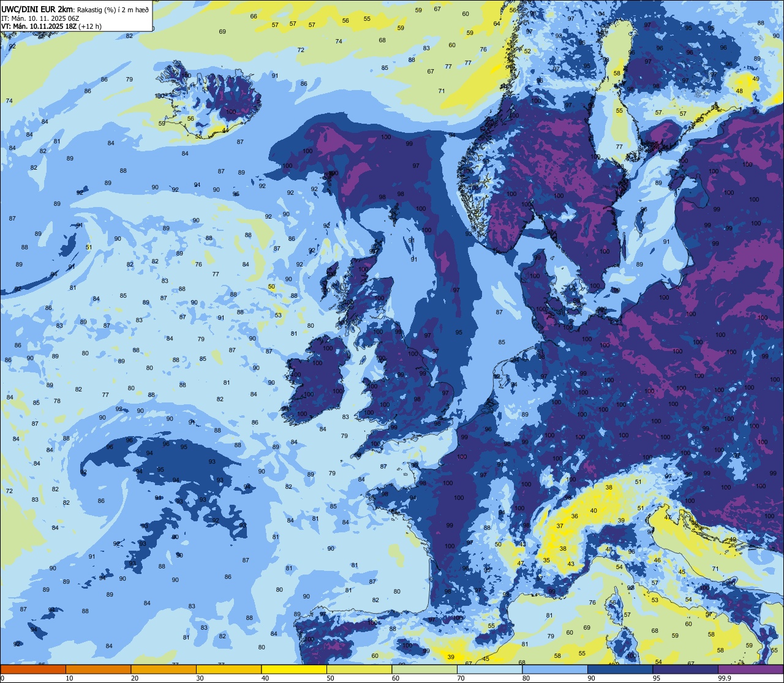Click the 50–60 pale yellow legend swatch

tap(359, 669)
